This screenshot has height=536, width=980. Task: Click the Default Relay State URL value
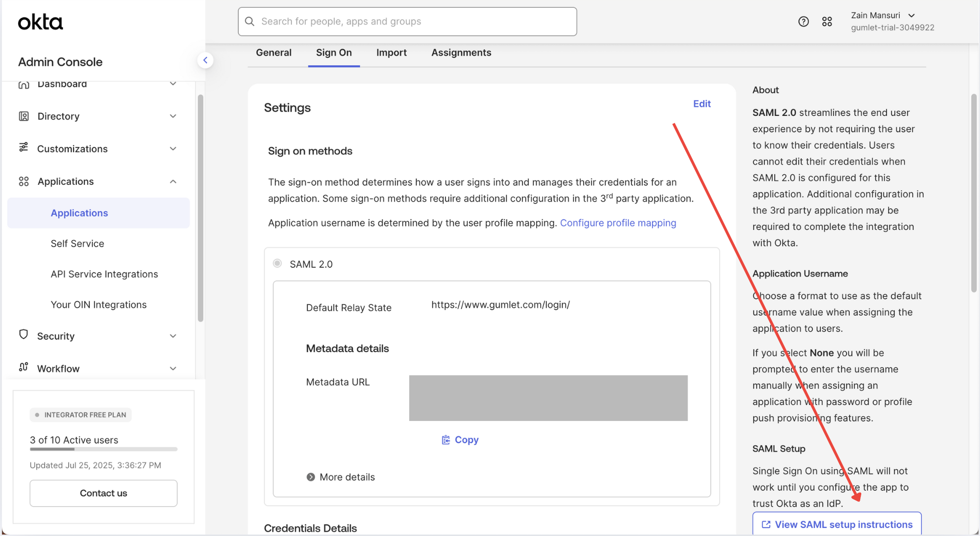click(501, 305)
